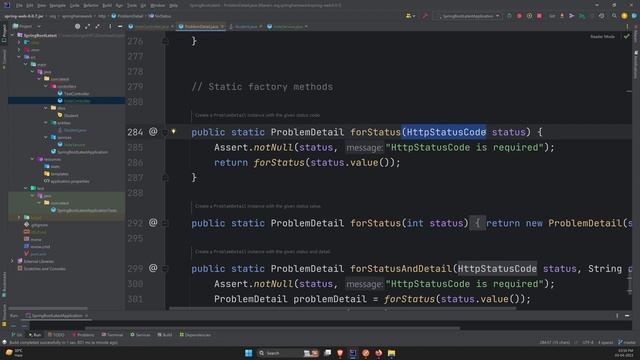Open Project panel options (three dots)
The height and width of the screenshot is (360, 640).
110,27
